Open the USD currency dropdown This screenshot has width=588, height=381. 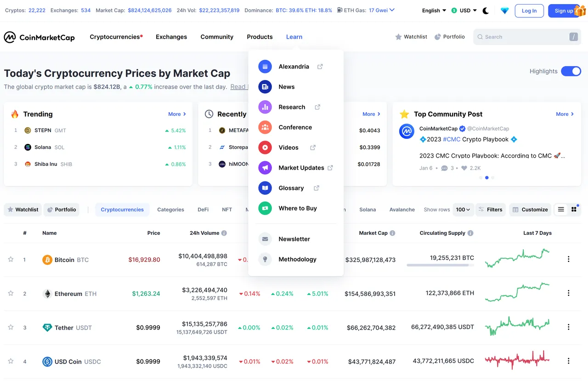click(464, 11)
